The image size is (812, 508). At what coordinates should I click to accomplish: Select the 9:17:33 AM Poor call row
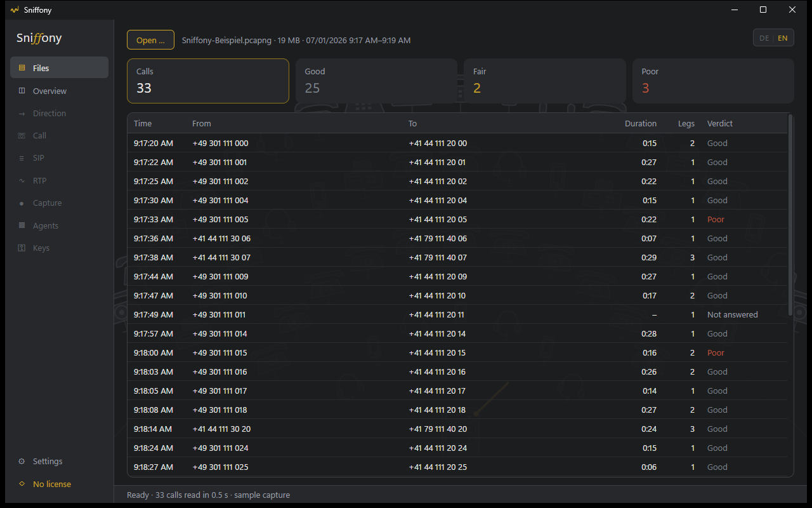[457, 219]
